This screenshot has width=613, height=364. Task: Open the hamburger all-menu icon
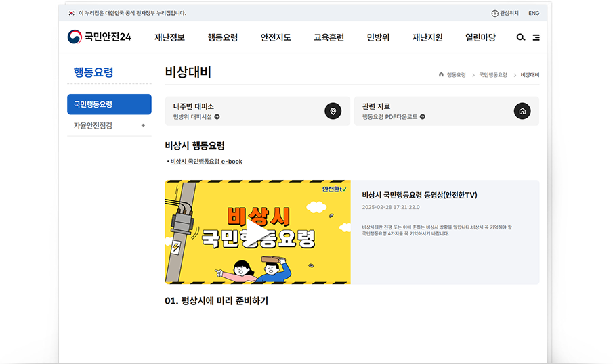tap(536, 37)
